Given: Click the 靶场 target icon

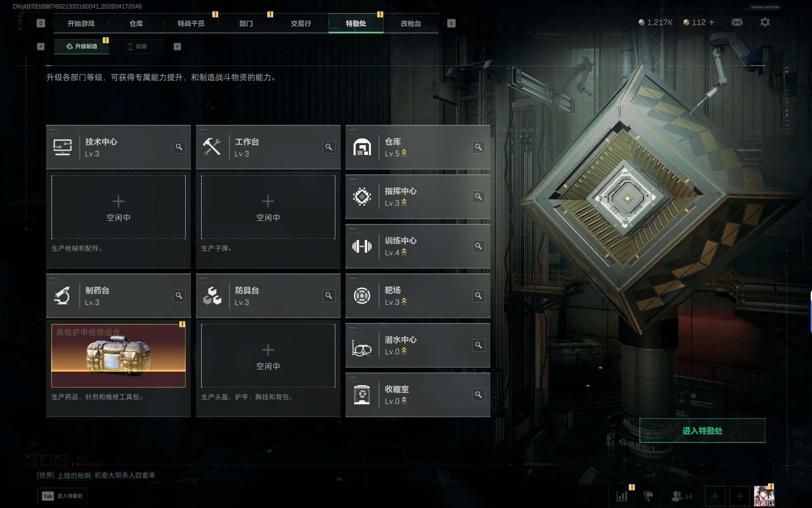Looking at the screenshot, I should point(362,295).
